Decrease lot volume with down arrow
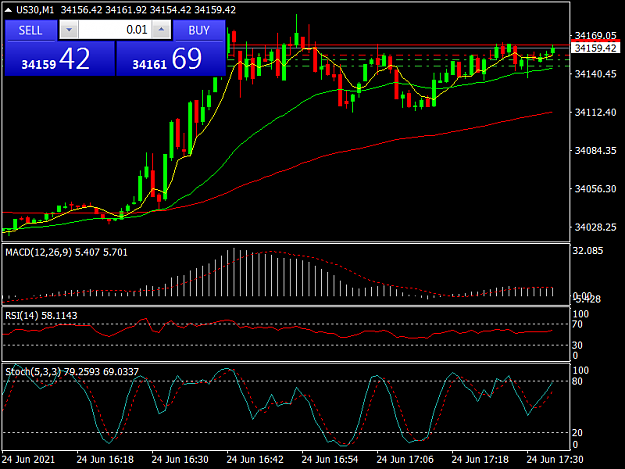 point(69,30)
